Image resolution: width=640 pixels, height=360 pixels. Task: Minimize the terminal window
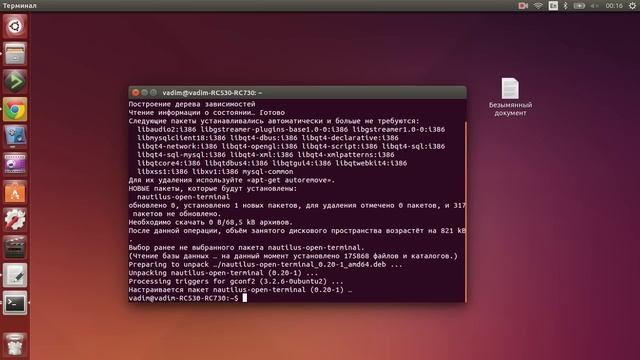[144, 93]
